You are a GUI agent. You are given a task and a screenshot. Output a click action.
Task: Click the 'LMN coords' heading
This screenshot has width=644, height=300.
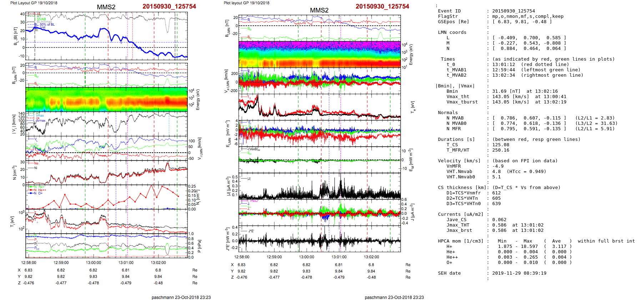pyautogui.click(x=452, y=32)
